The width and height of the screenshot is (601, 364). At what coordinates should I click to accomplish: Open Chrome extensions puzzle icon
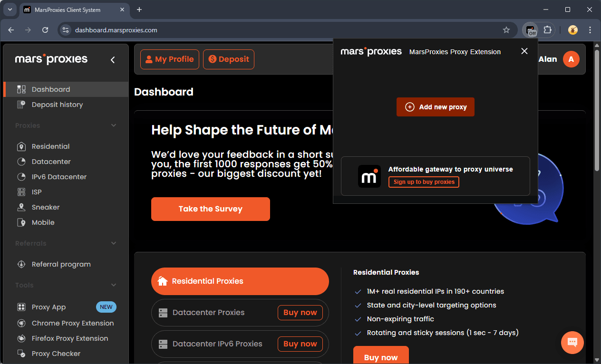point(547,30)
